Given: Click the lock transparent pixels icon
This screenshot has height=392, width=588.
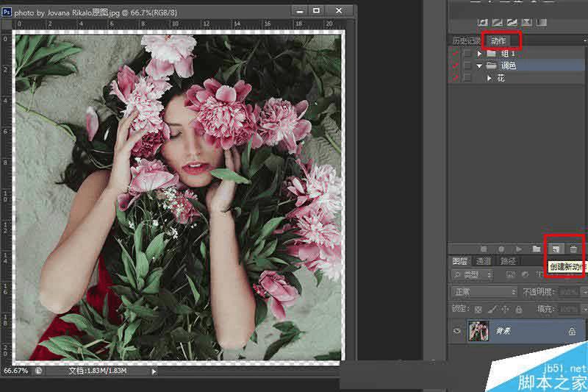Looking at the screenshot, I should click(478, 310).
